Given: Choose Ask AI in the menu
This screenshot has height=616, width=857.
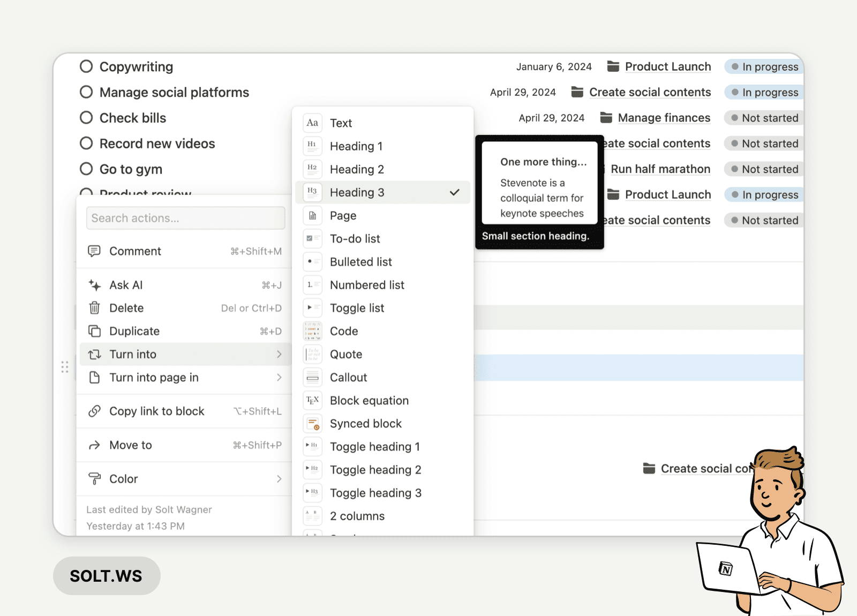Looking at the screenshot, I should 185,284.
